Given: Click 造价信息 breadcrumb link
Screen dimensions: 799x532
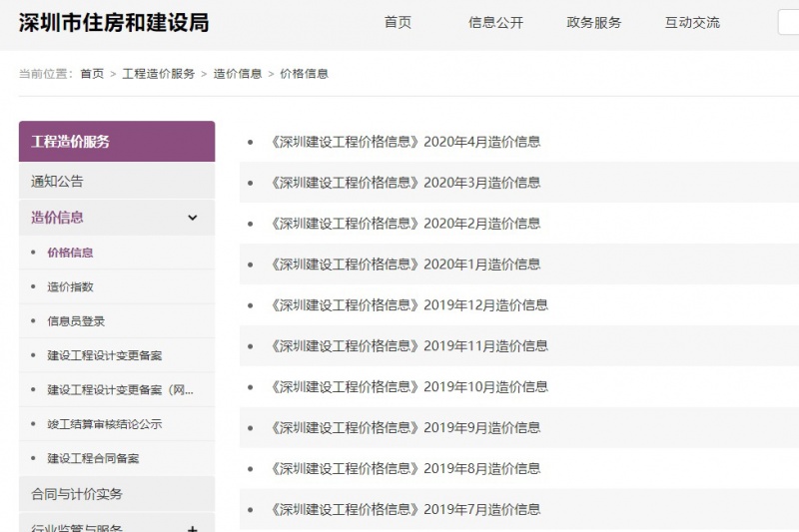Looking at the screenshot, I should click(238, 74).
